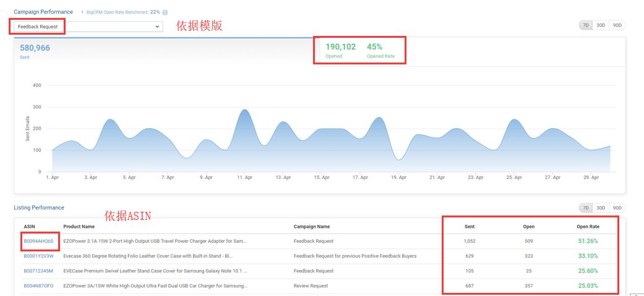Click the 51.26% open rate cell
Viewport: 644px width, 296px height.
coord(588,242)
